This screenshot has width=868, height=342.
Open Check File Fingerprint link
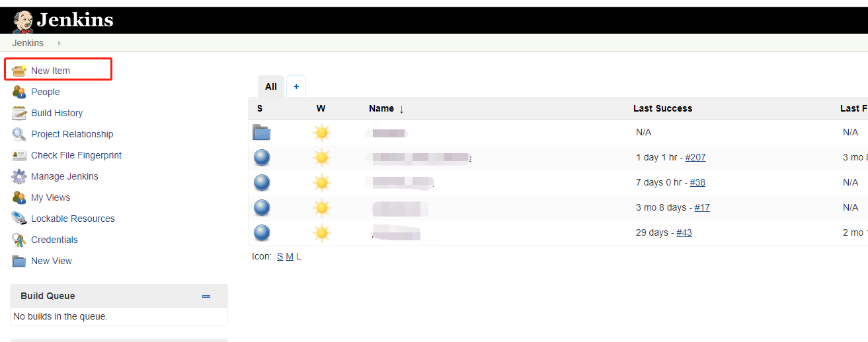(x=76, y=155)
